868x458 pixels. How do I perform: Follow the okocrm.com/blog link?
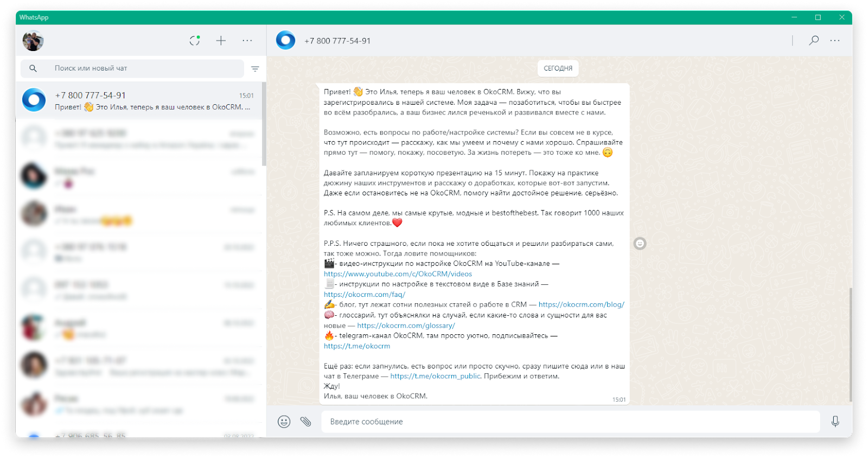tap(581, 304)
